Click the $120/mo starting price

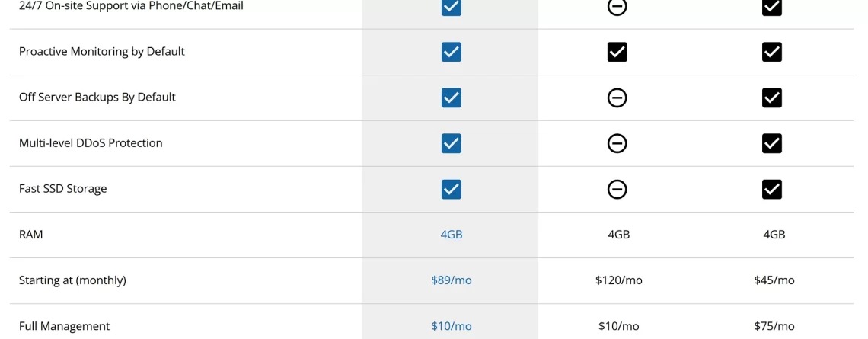(619, 280)
